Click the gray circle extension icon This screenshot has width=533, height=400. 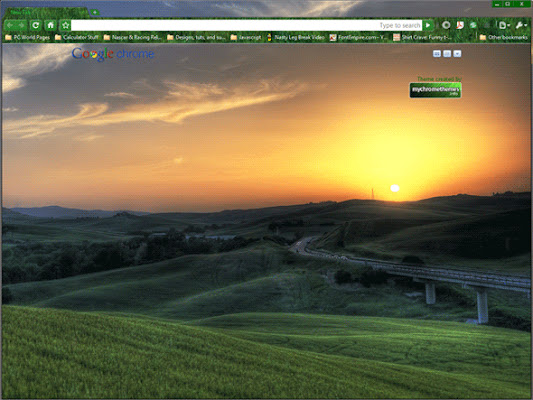[446, 25]
